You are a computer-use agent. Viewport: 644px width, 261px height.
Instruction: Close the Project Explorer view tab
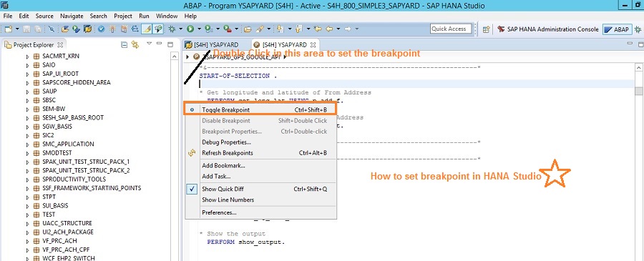(60, 45)
